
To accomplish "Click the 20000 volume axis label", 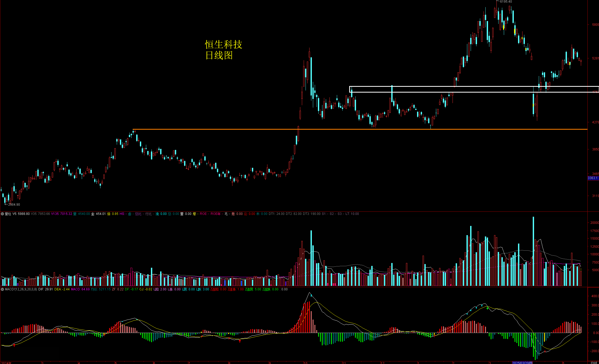I will tap(595, 223).
